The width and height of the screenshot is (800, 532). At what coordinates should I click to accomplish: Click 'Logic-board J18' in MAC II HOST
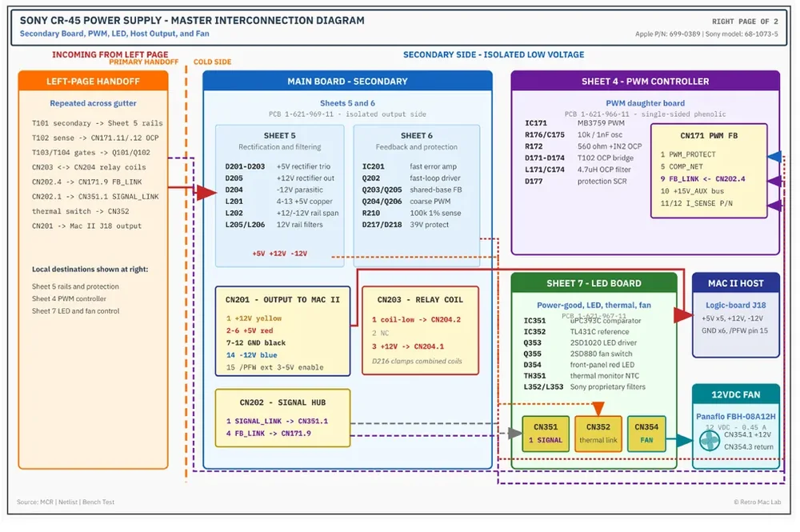(x=736, y=305)
